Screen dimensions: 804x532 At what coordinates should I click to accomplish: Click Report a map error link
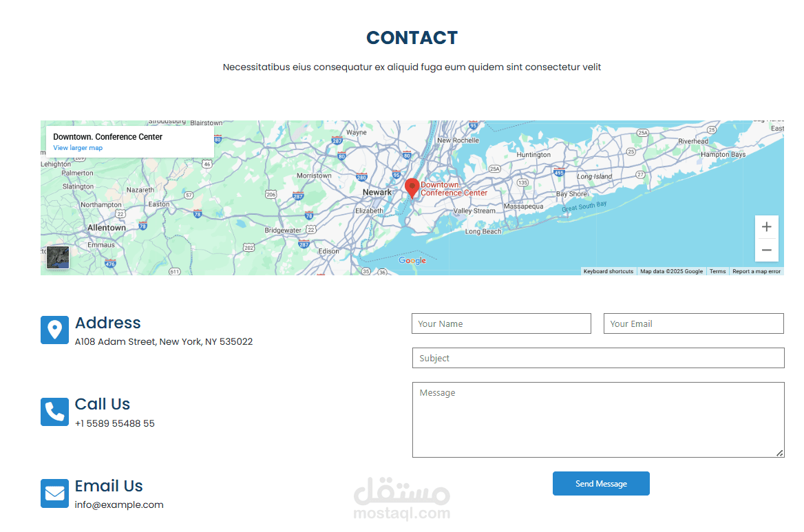coord(757,271)
